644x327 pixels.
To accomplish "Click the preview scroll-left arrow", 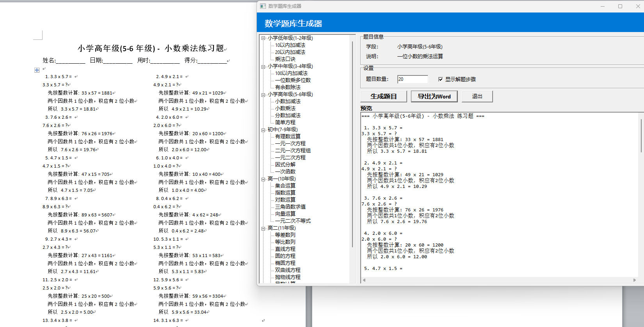I will click(364, 280).
